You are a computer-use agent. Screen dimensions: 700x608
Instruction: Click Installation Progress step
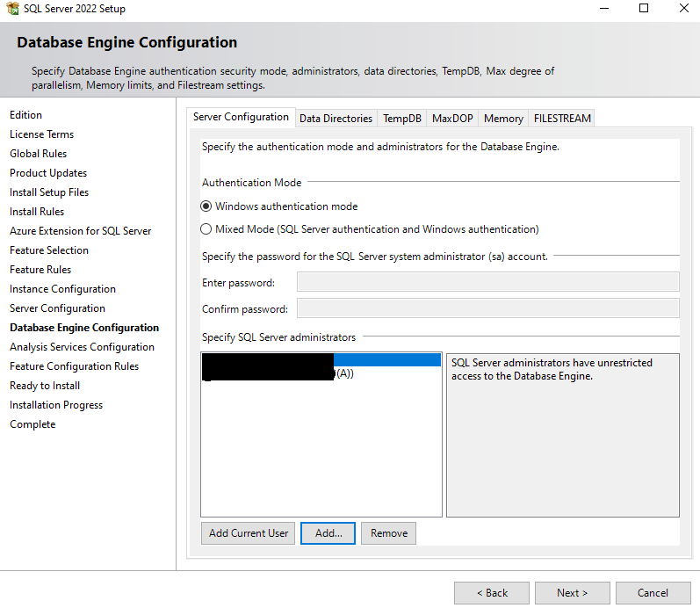pos(56,405)
